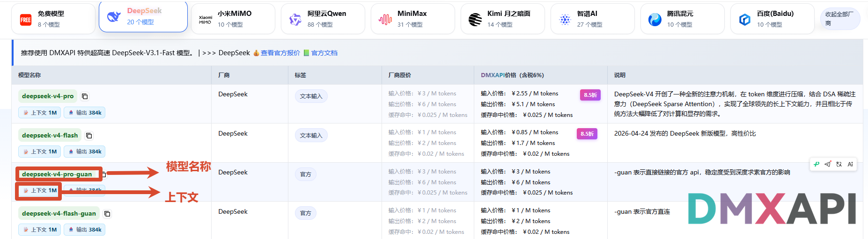Open the Kimi 月之暗面 provider tab
868x239 pixels.
[x=503, y=19]
